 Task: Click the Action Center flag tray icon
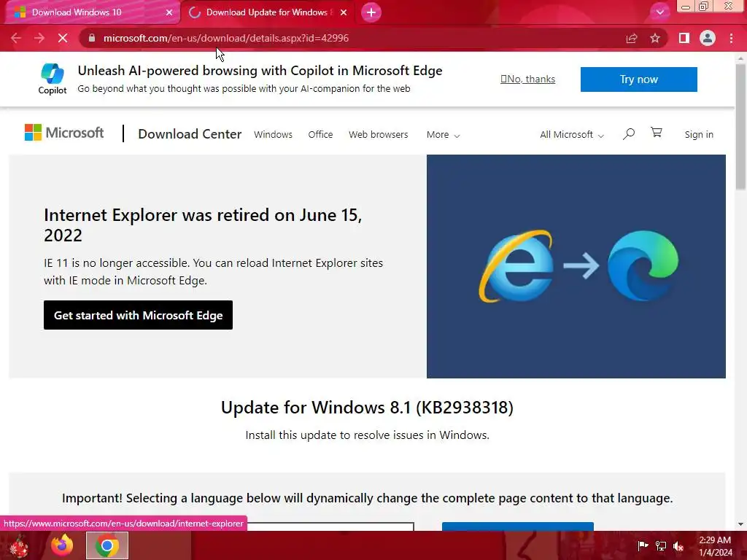pos(643,545)
